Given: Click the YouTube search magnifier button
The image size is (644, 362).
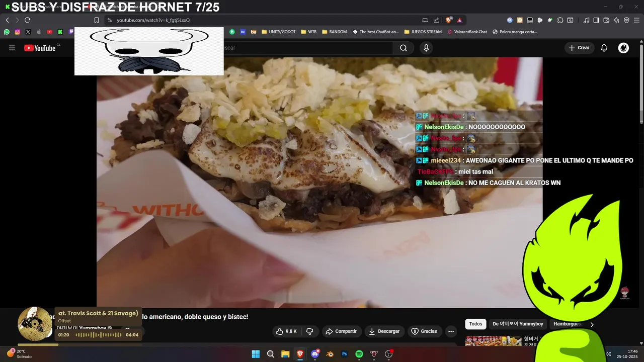Looking at the screenshot, I should click(x=404, y=48).
